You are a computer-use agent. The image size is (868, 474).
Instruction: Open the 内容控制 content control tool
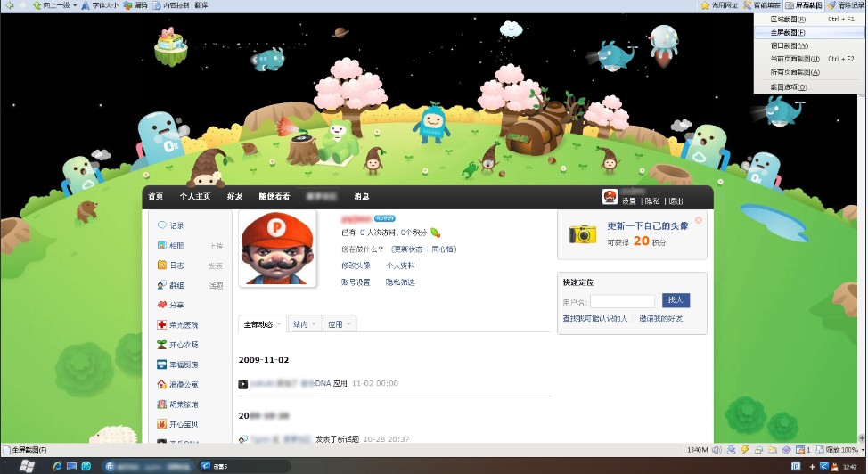(x=170, y=5)
